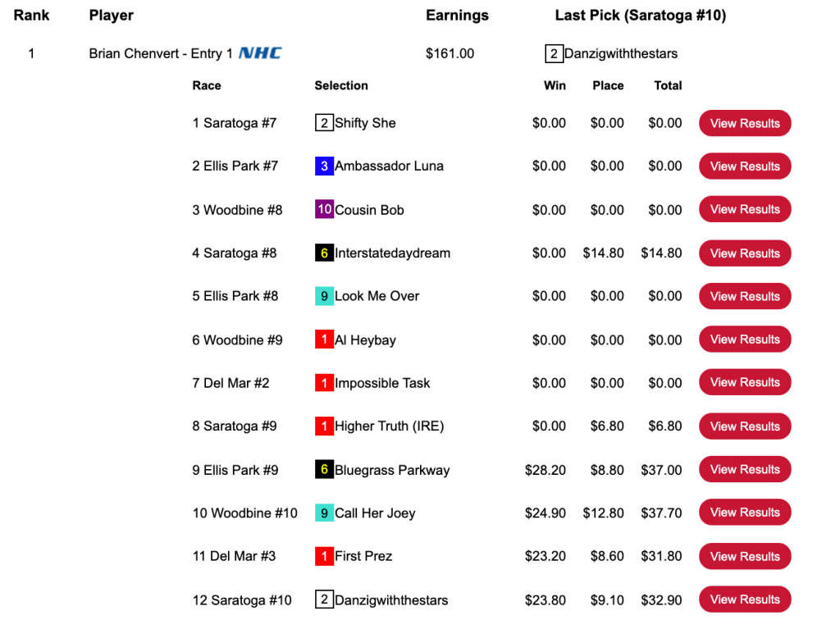Click the number 2 badge for Shifty She
840x620 pixels.
(x=324, y=123)
